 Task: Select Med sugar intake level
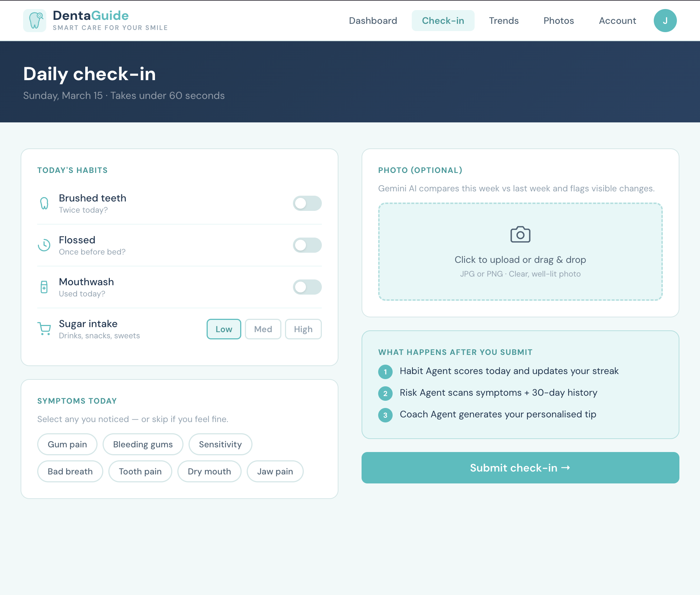[x=263, y=329]
